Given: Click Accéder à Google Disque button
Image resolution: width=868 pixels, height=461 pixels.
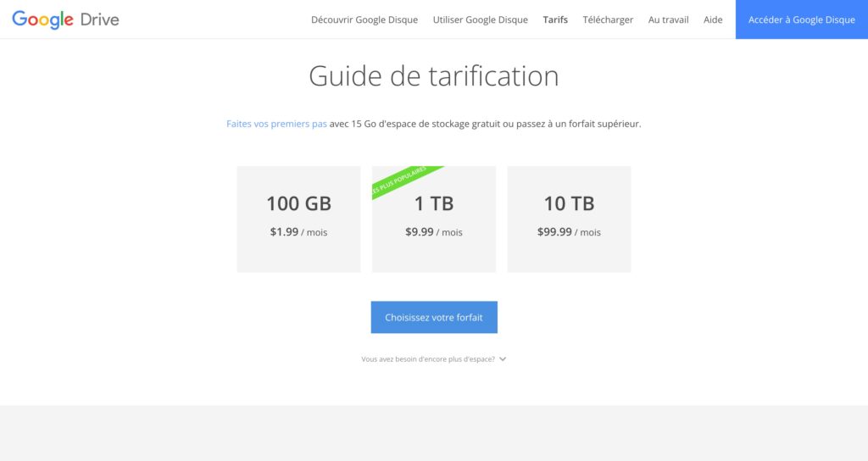Looking at the screenshot, I should [802, 19].
